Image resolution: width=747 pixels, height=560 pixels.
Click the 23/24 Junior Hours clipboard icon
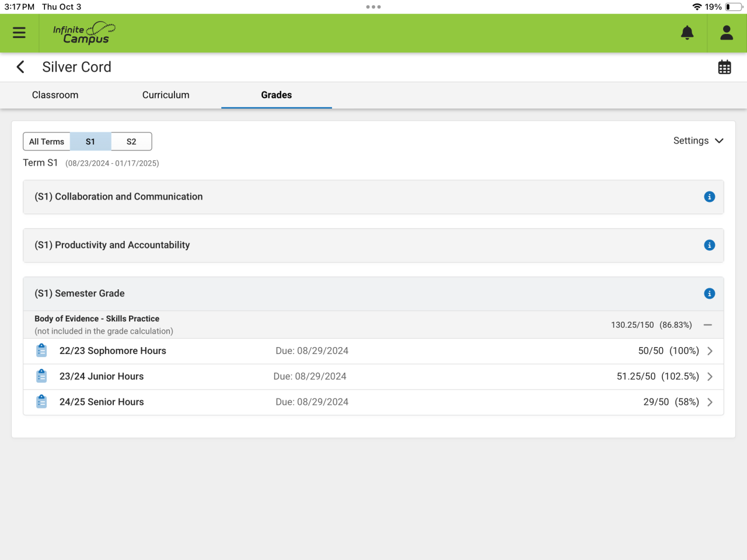point(41,376)
